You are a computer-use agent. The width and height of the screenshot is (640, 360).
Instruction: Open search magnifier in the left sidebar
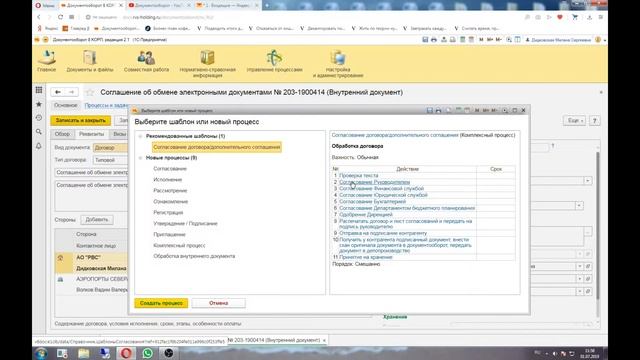tap(39, 132)
